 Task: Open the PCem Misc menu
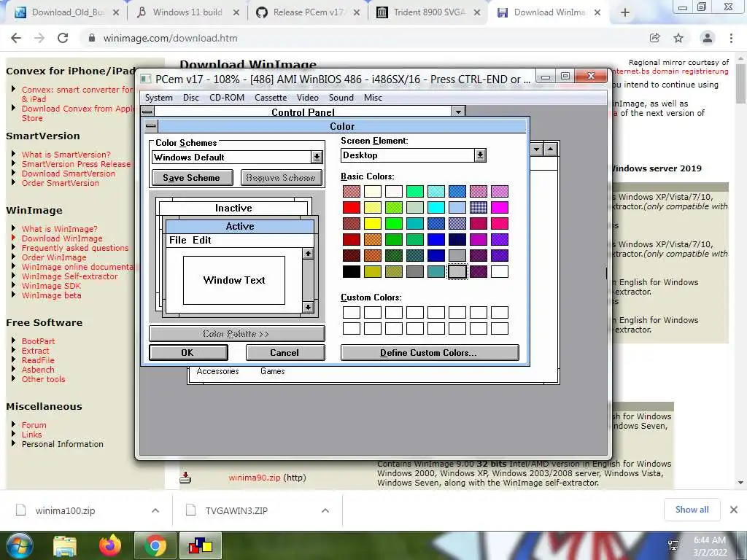pos(373,98)
